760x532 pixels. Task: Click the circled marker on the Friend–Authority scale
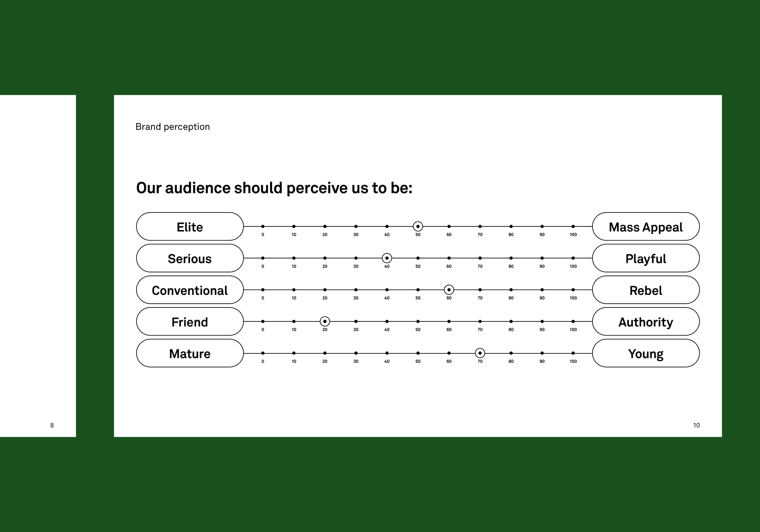325,321
